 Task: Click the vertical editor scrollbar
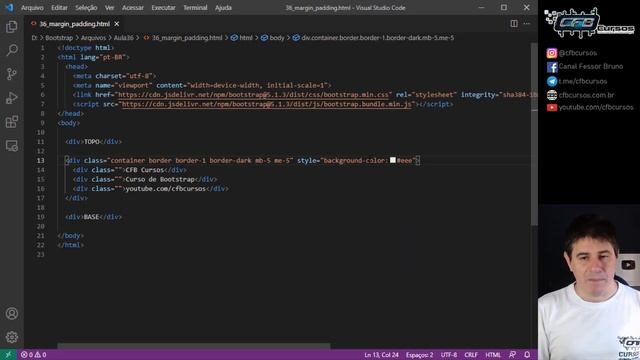click(534, 134)
